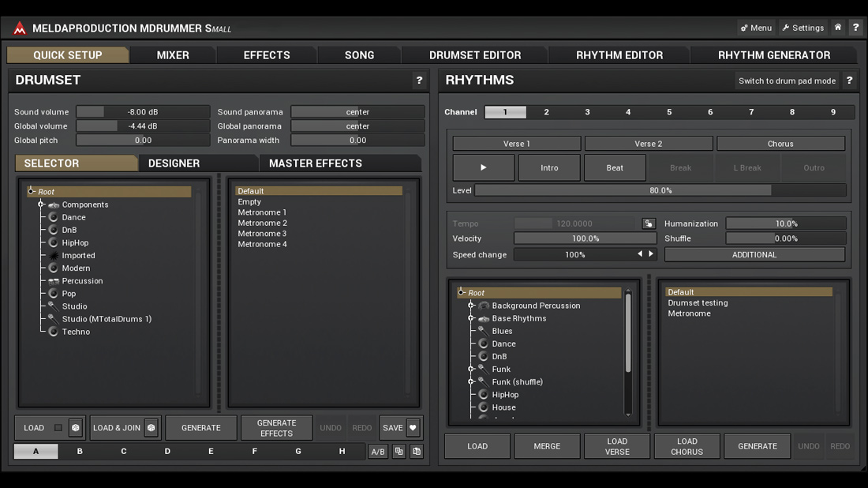Toggle the Intro rhythm button
The image size is (868, 488).
(549, 168)
